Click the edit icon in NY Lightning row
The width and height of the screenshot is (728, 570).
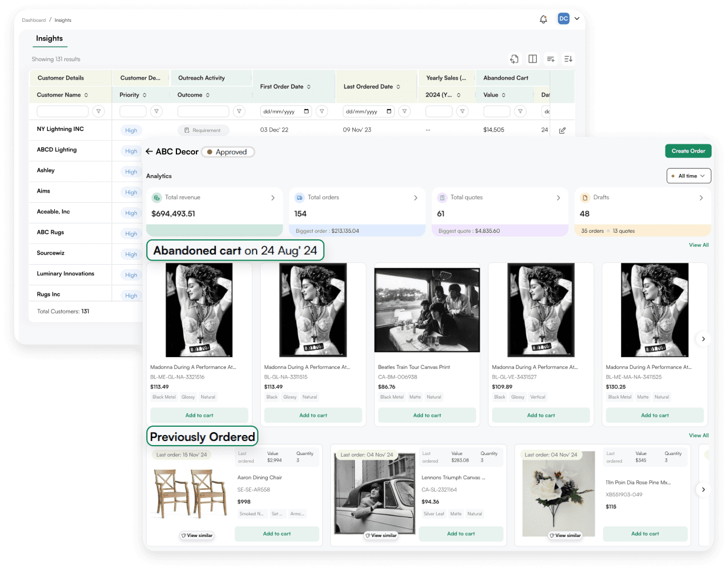tap(562, 130)
